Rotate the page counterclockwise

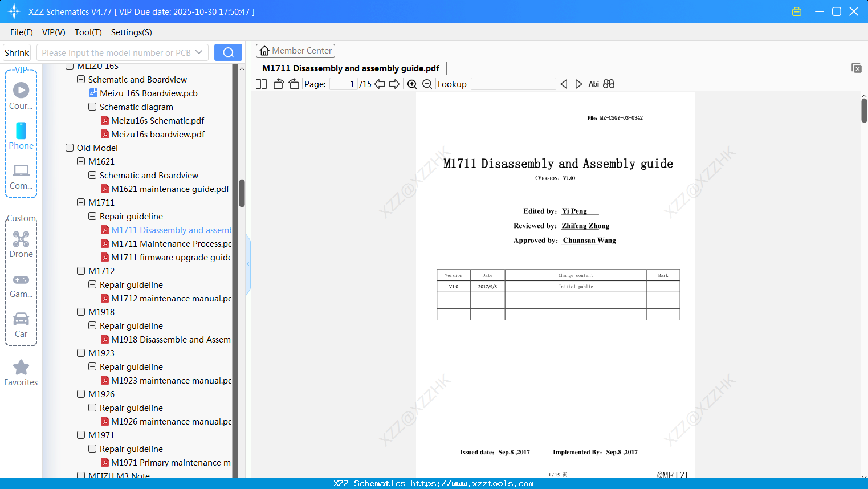278,84
